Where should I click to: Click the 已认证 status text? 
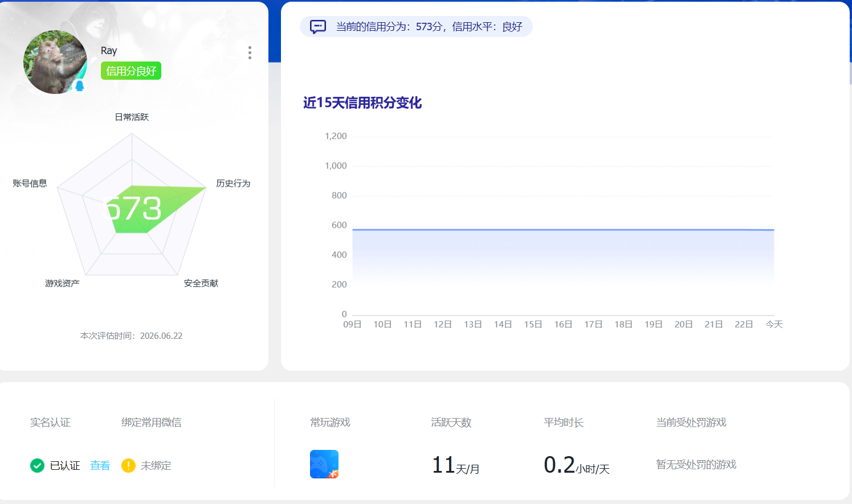tap(65, 466)
